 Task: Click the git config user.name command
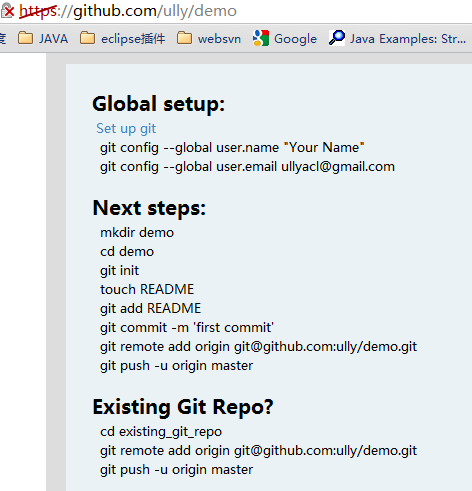coord(232,147)
